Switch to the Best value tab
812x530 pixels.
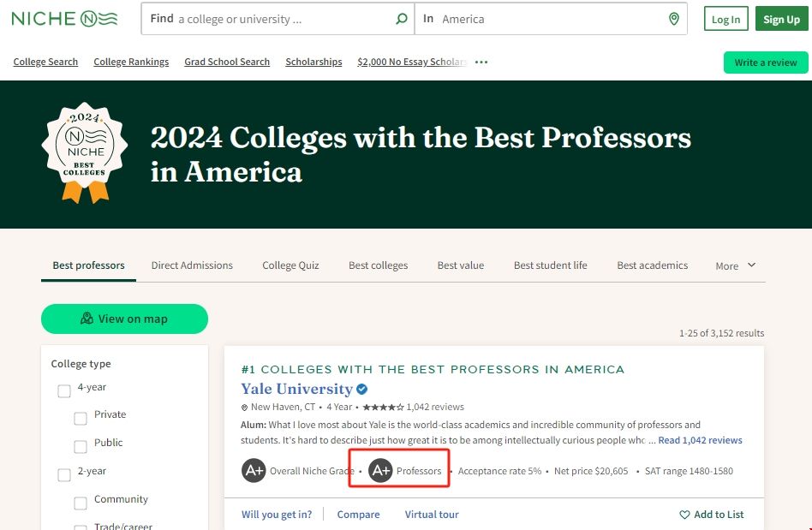pyautogui.click(x=461, y=265)
